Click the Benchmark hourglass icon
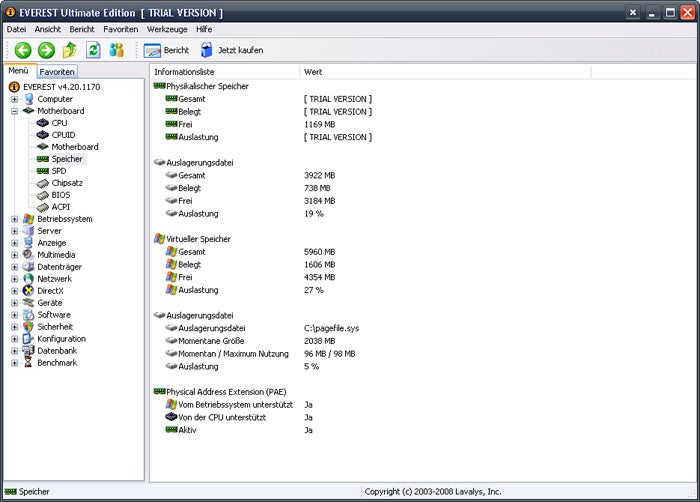The height and width of the screenshot is (502, 700). (x=29, y=363)
